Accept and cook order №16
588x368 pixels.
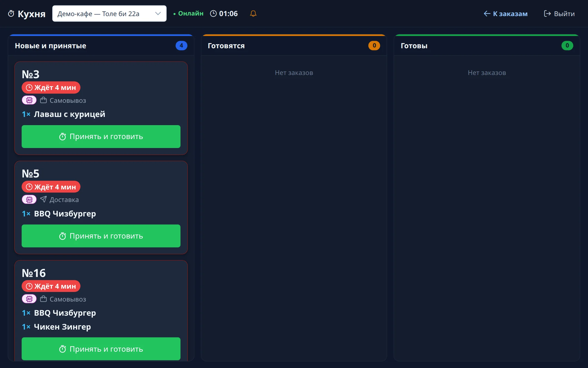tap(101, 349)
